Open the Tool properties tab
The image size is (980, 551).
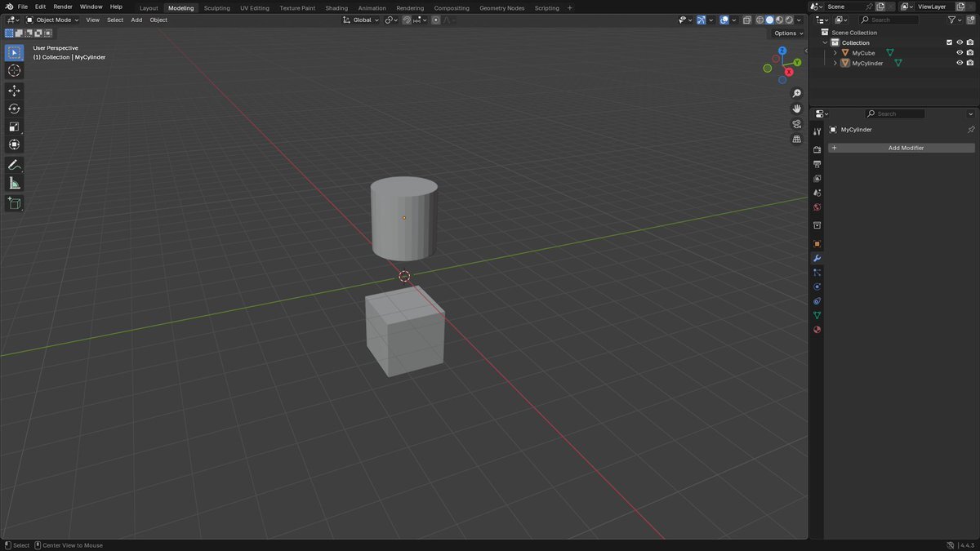pos(817,131)
